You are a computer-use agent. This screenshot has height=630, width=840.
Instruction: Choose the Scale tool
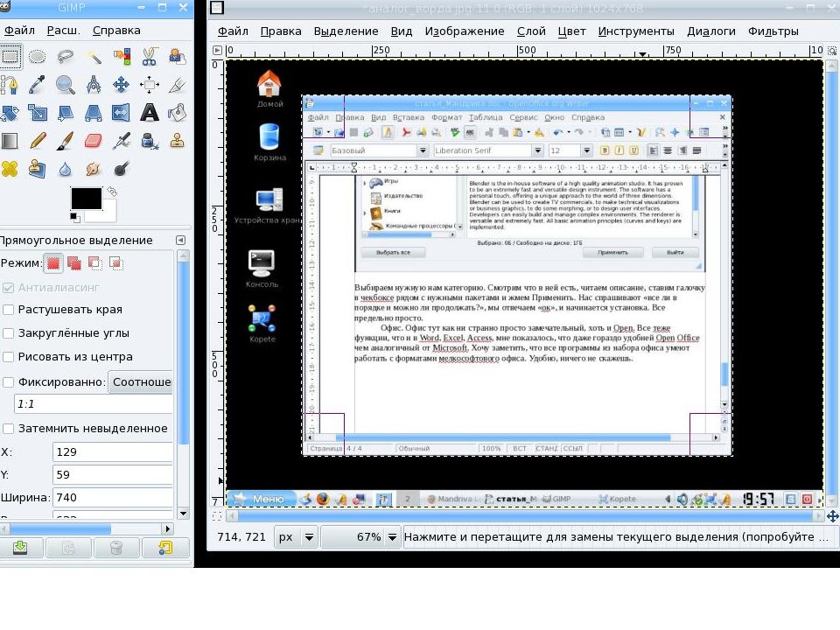coord(37,113)
